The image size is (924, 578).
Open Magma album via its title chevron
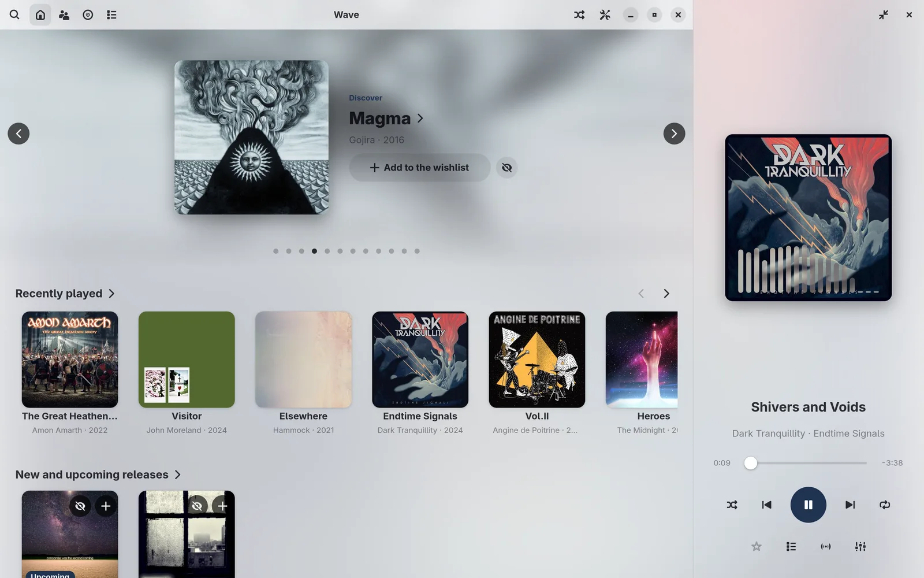(x=420, y=118)
